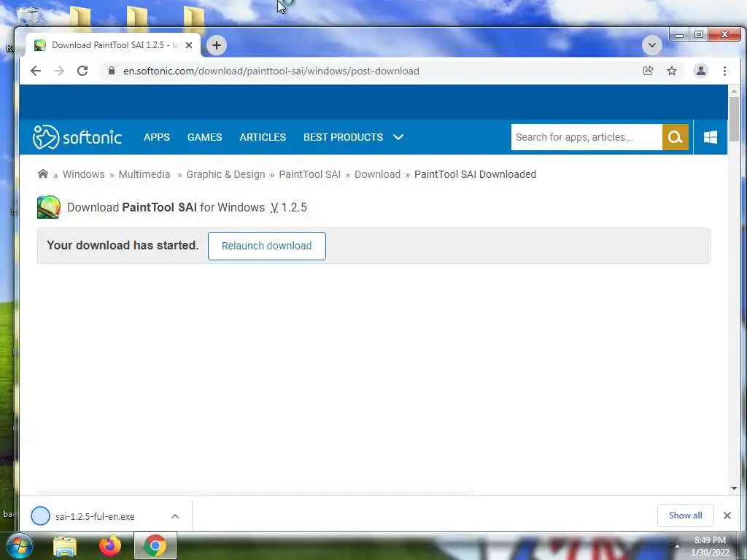Click the Windows platform icon in header
Screen dimensions: 747x560
(711, 137)
